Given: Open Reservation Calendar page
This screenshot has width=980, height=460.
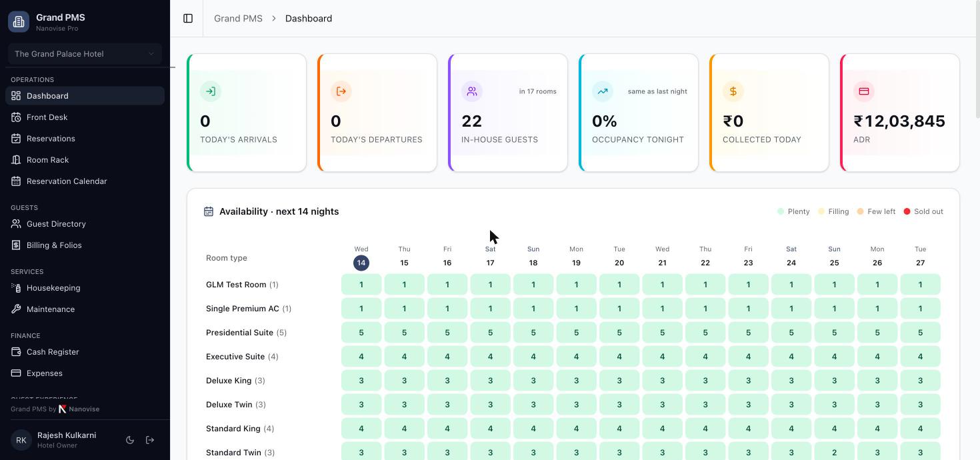Looking at the screenshot, I should point(85,181).
